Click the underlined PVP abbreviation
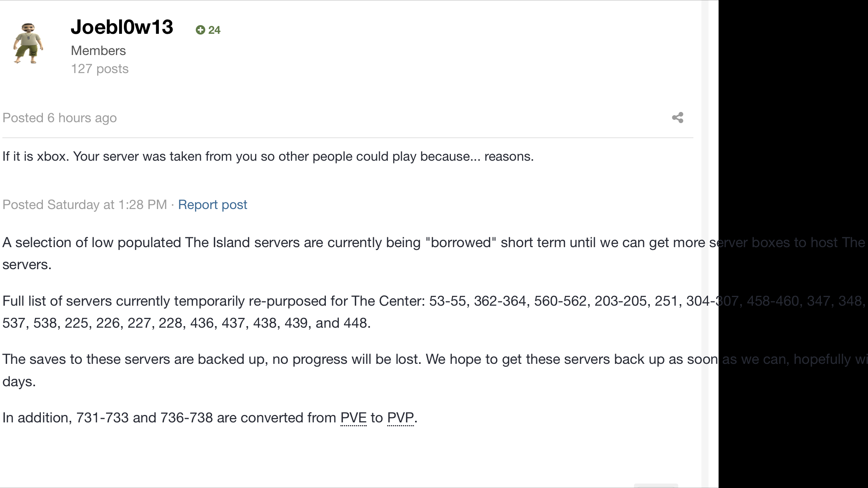Image resolution: width=868 pixels, height=488 pixels. 401,418
